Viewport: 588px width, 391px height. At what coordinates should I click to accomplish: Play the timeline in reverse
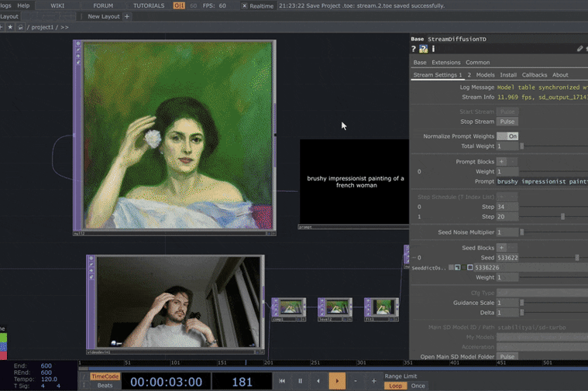[318, 381]
